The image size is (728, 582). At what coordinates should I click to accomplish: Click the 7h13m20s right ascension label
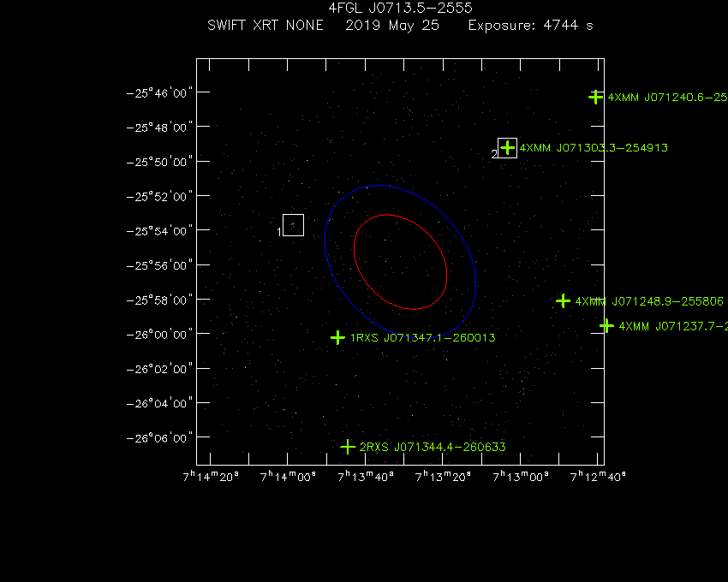[x=443, y=477]
